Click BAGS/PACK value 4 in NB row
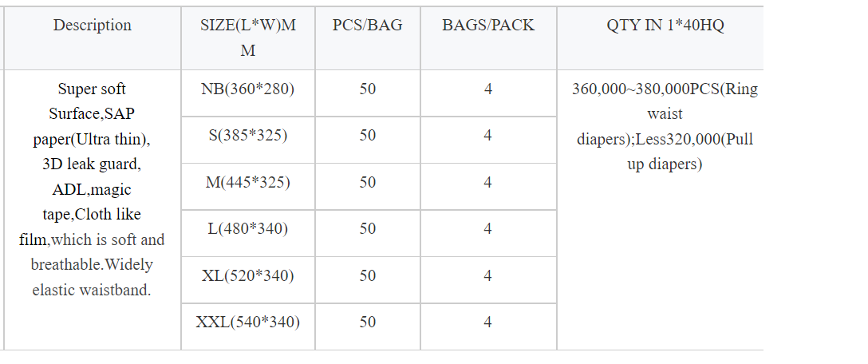868x364 pixels. (x=487, y=89)
